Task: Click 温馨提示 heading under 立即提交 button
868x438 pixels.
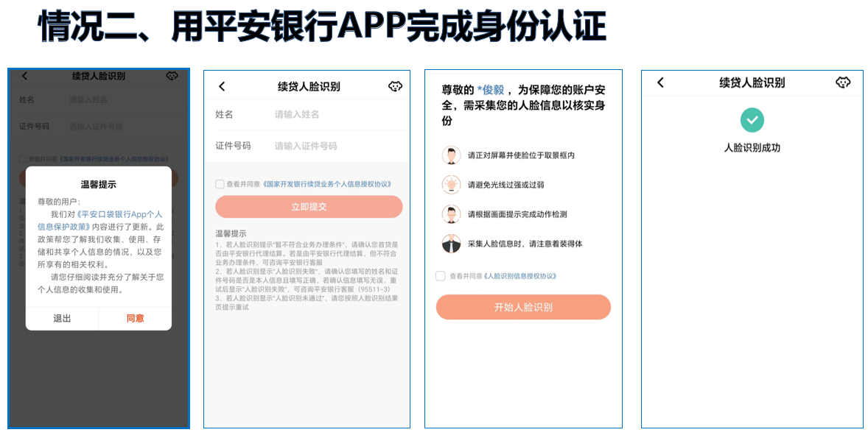Action: pyautogui.click(x=231, y=233)
